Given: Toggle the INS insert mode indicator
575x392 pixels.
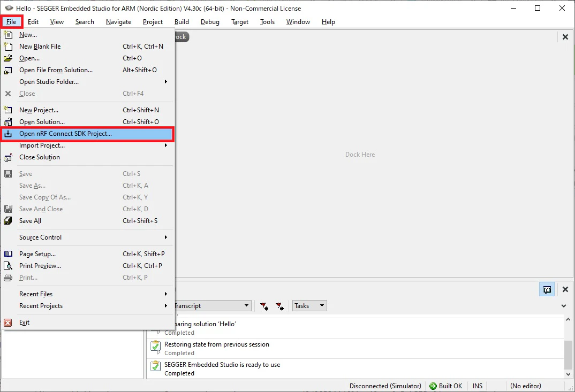Looking at the screenshot, I should click(x=478, y=386).
